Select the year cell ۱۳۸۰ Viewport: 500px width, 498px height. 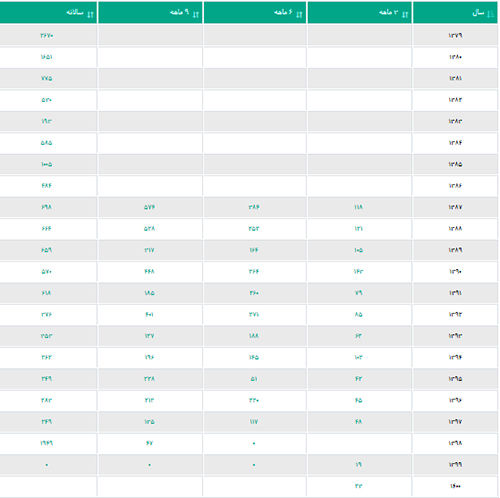click(x=455, y=57)
